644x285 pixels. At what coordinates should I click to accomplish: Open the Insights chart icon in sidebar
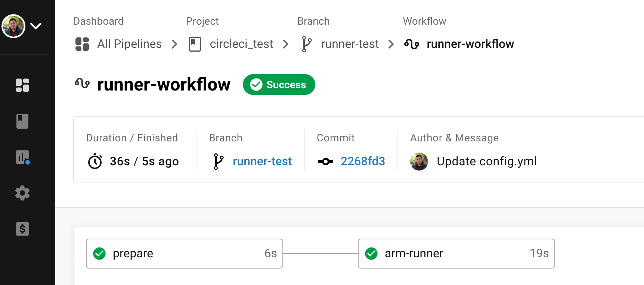click(22, 157)
